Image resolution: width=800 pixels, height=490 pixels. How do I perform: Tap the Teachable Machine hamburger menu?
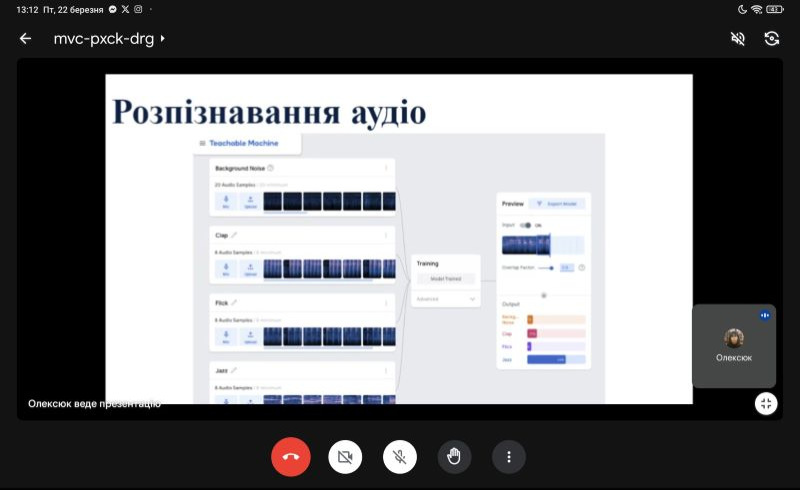(x=203, y=143)
